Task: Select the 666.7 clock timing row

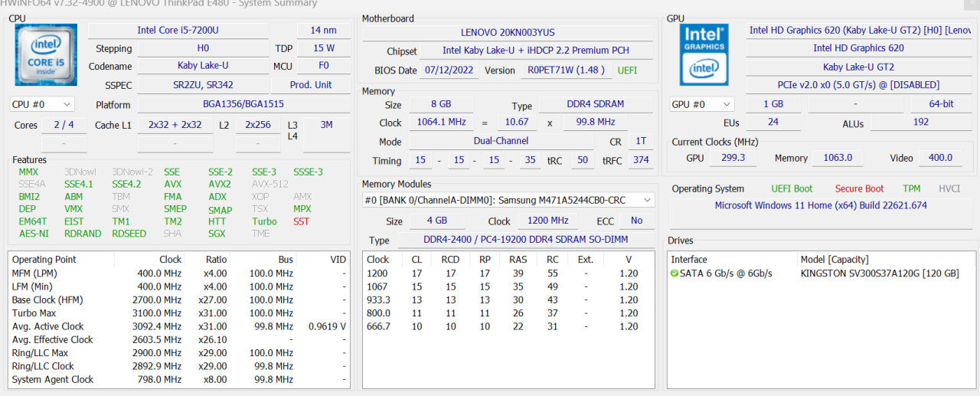Action: coord(508,326)
